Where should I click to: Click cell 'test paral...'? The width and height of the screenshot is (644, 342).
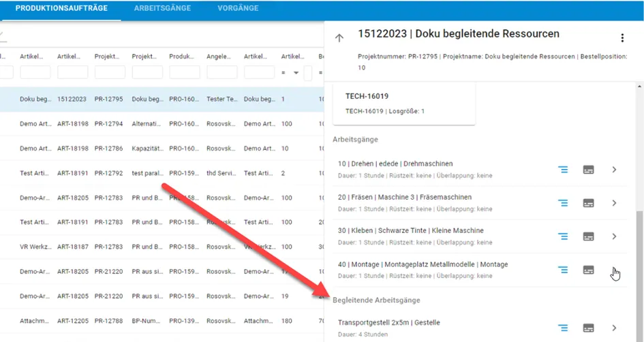pyautogui.click(x=147, y=173)
